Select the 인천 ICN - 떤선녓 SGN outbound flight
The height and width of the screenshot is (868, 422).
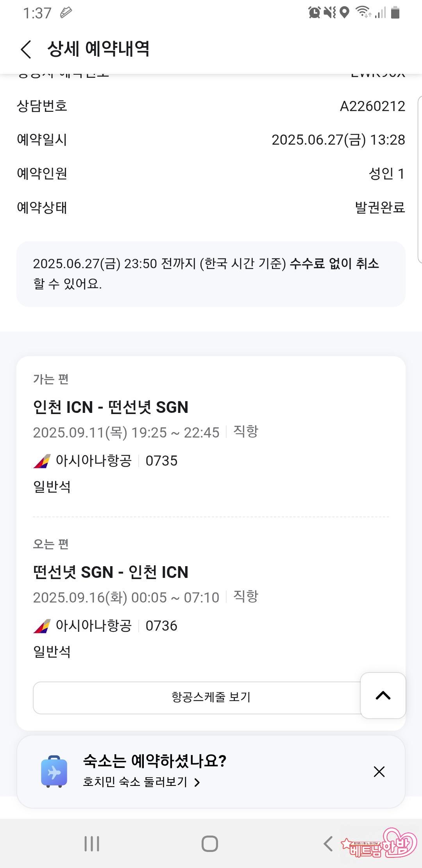[x=111, y=407]
